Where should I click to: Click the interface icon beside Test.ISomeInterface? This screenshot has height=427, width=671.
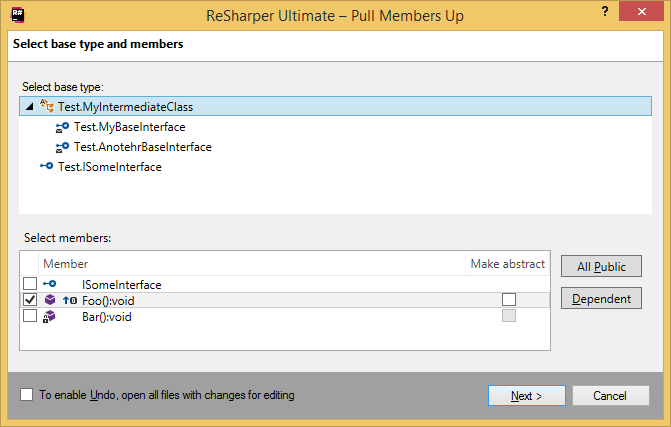click(46, 167)
